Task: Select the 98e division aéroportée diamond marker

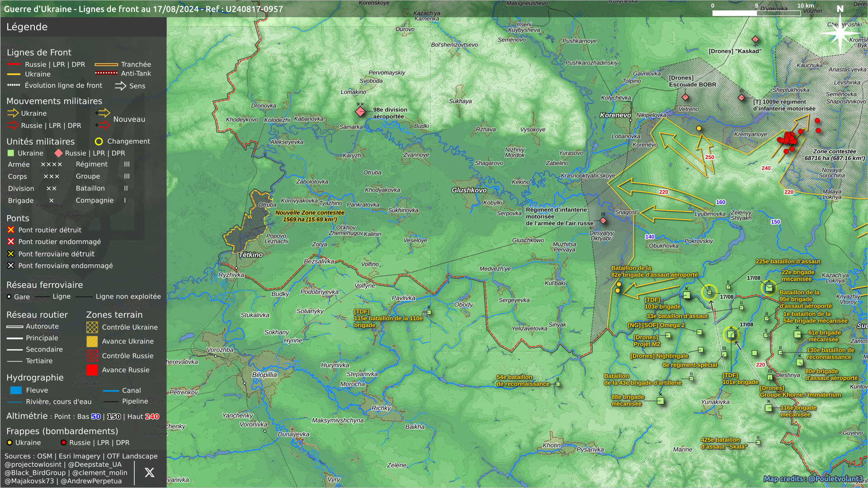Action: [x=360, y=111]
